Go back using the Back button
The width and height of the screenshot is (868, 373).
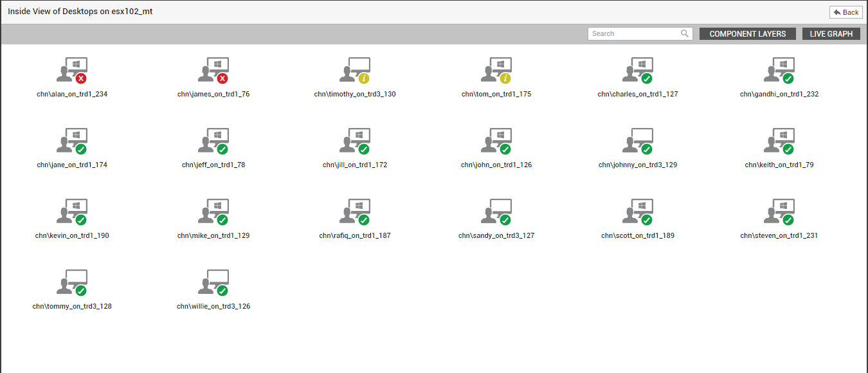[846, 12]
